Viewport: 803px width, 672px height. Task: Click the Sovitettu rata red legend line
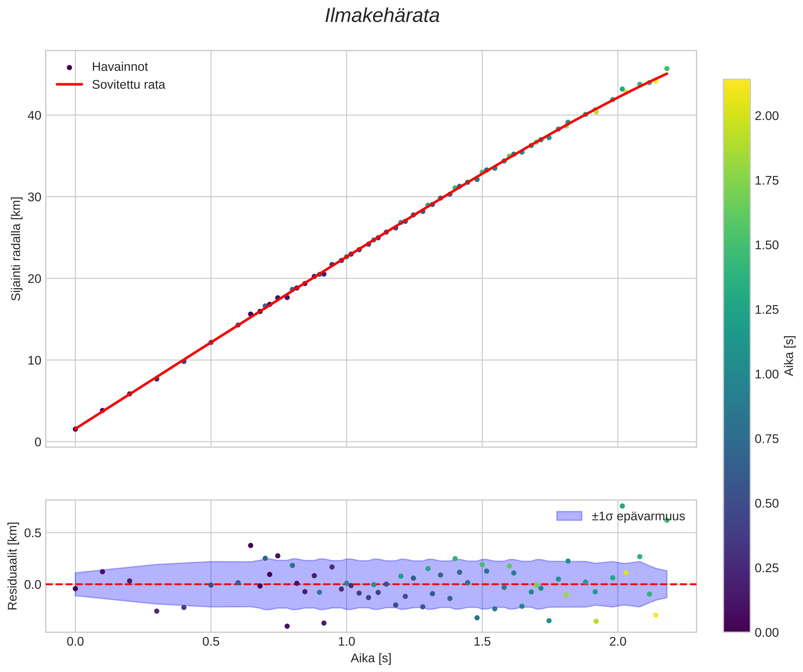pyautogui.click(x=69, y=85)
